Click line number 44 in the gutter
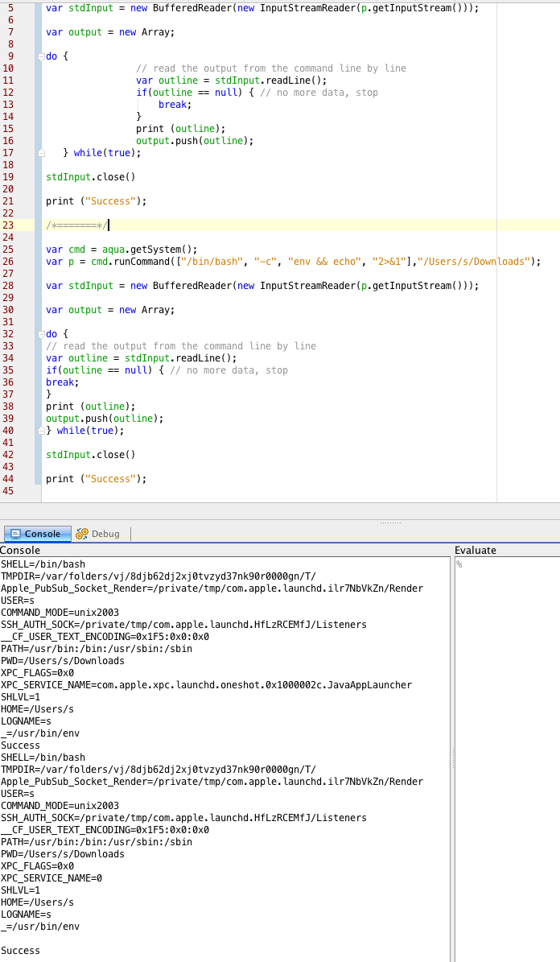560x962 pixels. pos(8,478)
